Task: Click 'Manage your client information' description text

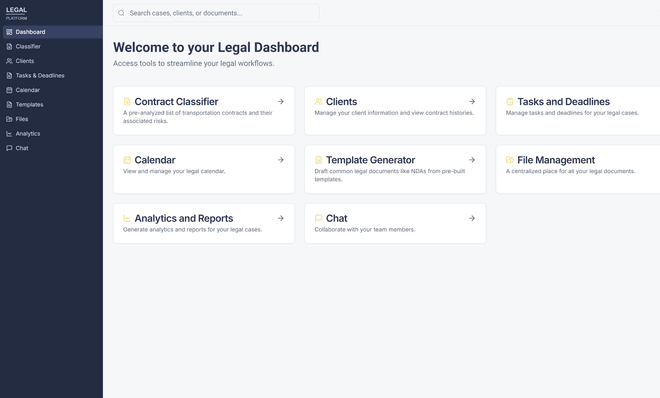Action: [x=394, y=113]
